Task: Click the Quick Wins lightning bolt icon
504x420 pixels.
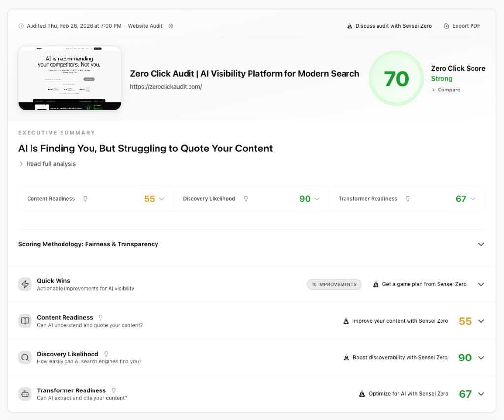Action: coord(25,284)
